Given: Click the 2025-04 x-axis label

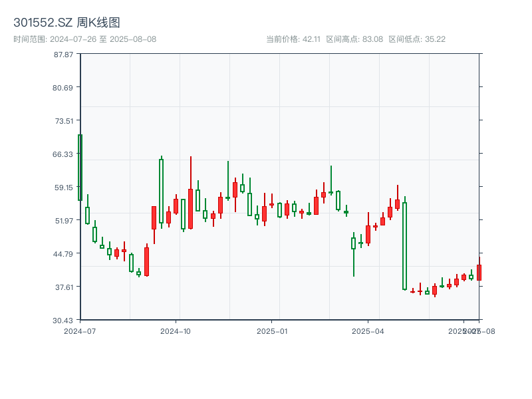Looking at the screenshot, I should [x=368, y=331].
